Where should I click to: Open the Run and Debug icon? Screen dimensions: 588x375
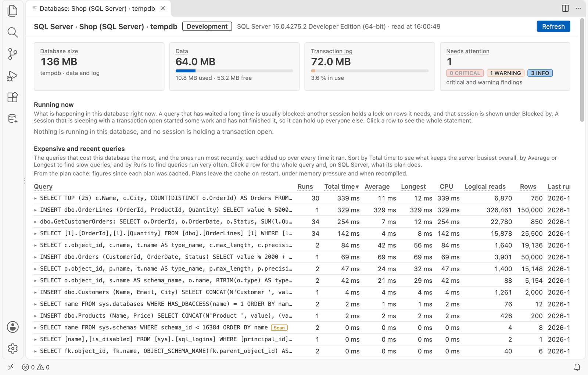click(12, 76)
